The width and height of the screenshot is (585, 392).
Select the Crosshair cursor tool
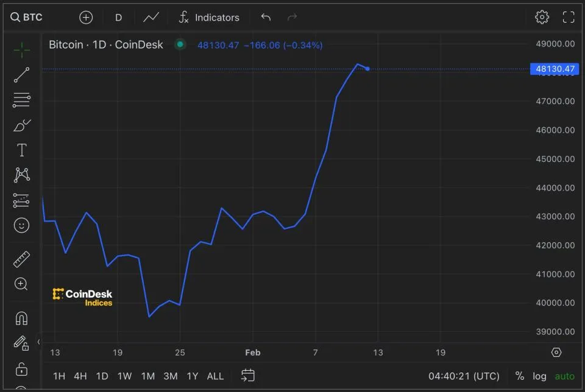21,50
